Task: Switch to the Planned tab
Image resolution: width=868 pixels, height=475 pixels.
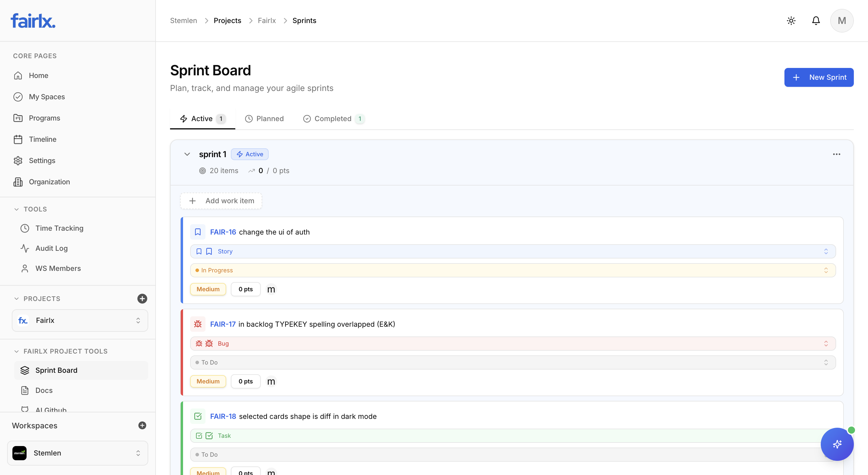Action: pos(264,119)
